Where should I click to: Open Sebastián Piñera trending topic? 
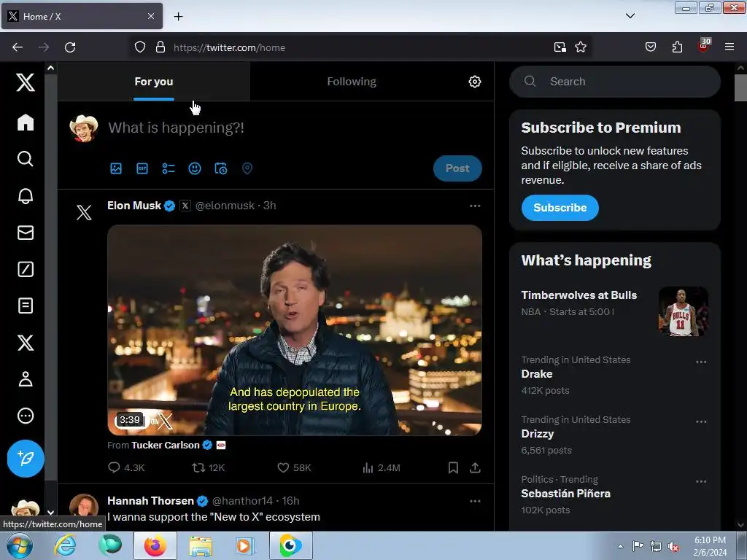coord(565,494)
